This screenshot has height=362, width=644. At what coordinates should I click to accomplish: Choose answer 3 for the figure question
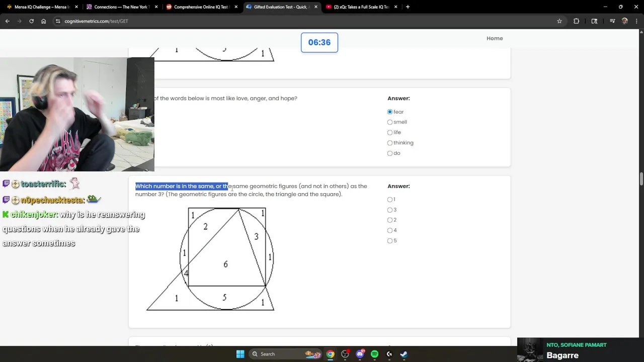point(390,210)
